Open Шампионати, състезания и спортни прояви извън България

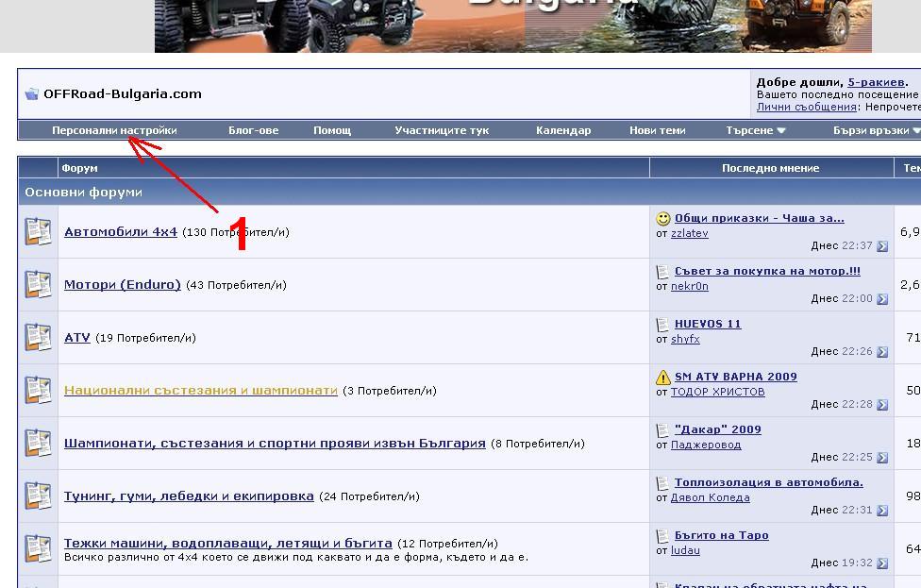point(275,444)
